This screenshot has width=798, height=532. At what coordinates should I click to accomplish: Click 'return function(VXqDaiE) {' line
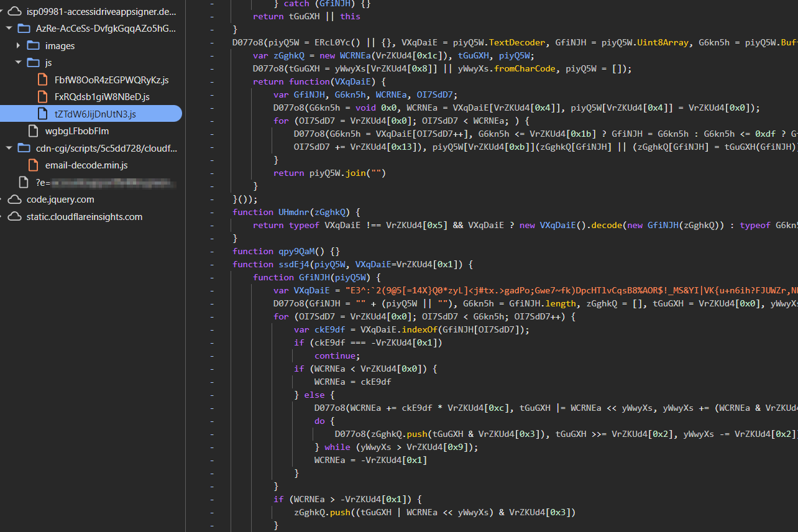319,81
